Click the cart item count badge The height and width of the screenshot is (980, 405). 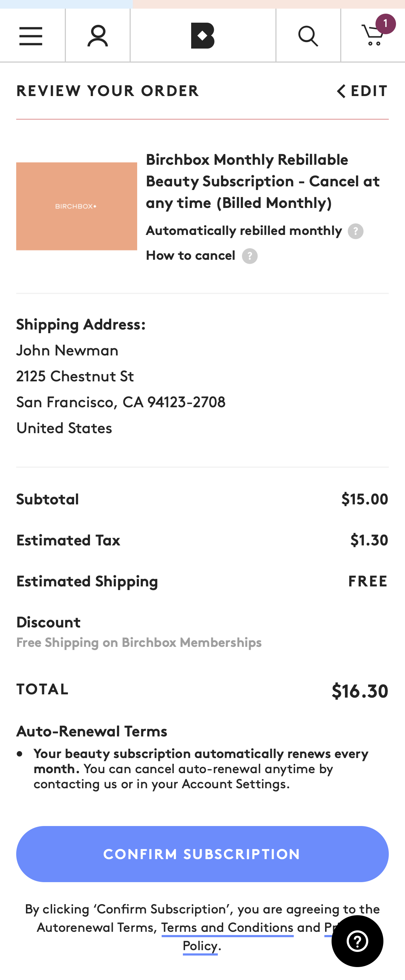385,24
